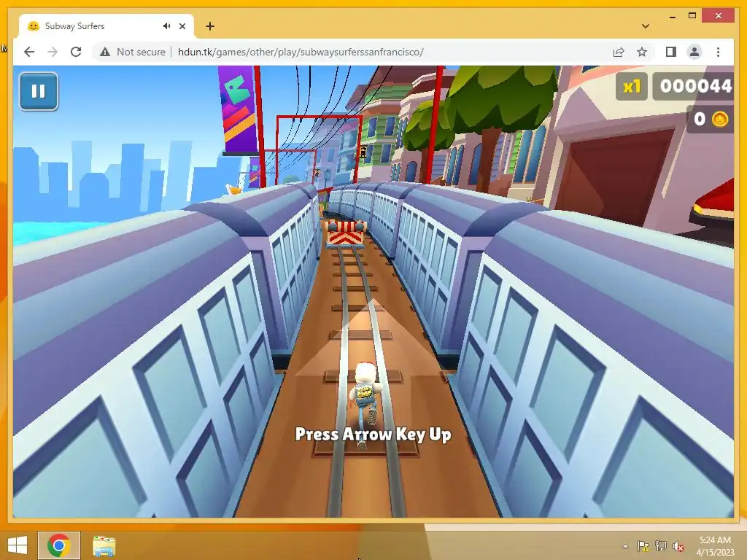
Task: Click the Chrome taskbar icon
Action: tap(59, 545)
